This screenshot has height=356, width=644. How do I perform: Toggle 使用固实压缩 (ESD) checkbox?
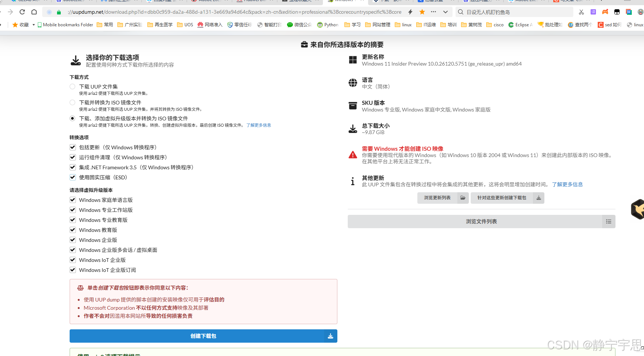coord(73,177)
